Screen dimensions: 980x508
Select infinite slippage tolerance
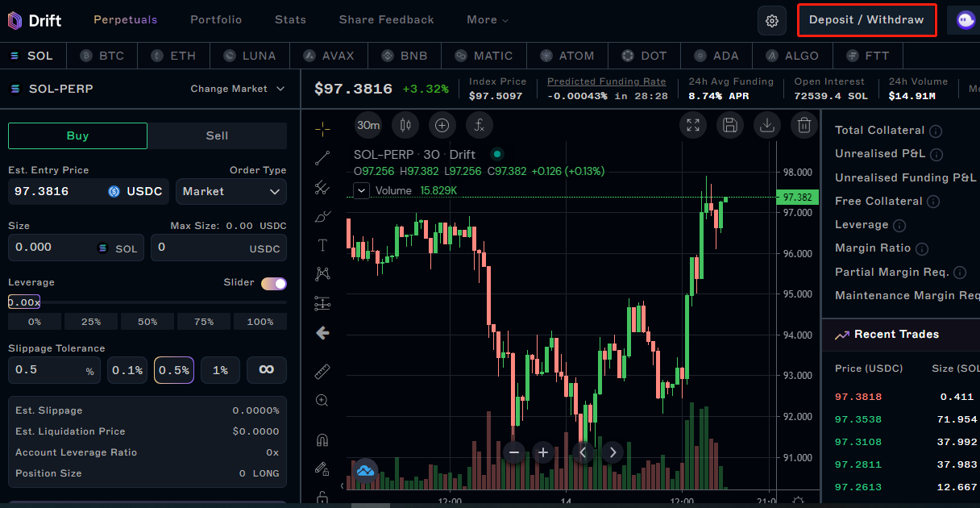pos(267,370)
